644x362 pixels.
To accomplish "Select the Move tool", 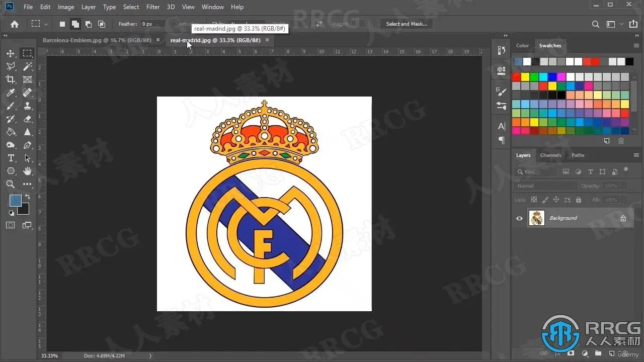I will tap(11, 53).
